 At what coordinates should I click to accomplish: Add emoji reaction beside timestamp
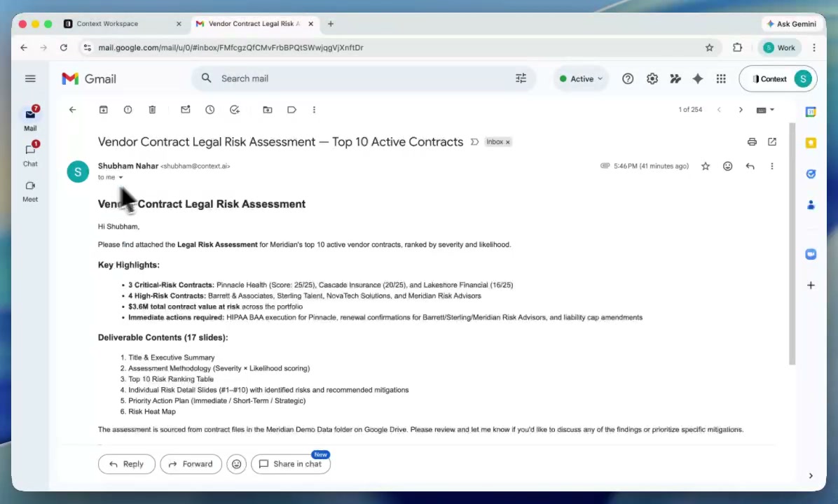pyautogui.click(x=728, y=167)
